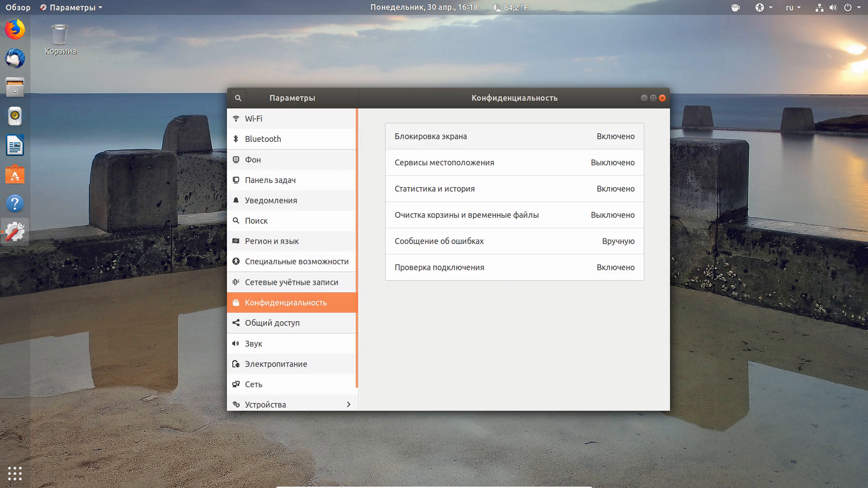
Task: Show applications grid button
Action: (x=15, y=473)
